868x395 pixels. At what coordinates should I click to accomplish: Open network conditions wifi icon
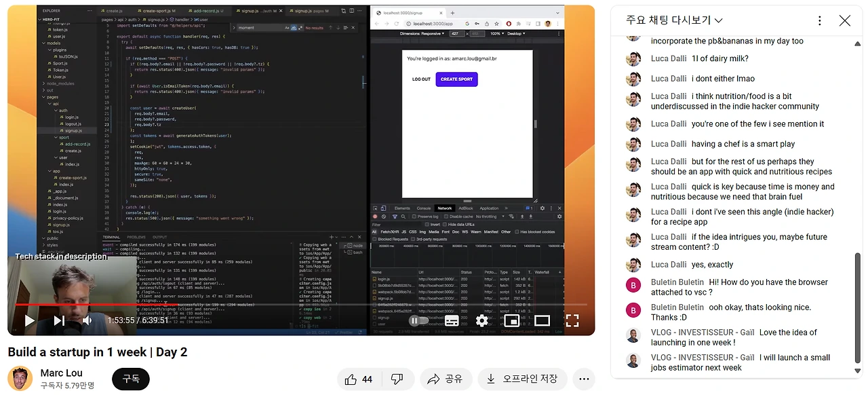(511, 217)
